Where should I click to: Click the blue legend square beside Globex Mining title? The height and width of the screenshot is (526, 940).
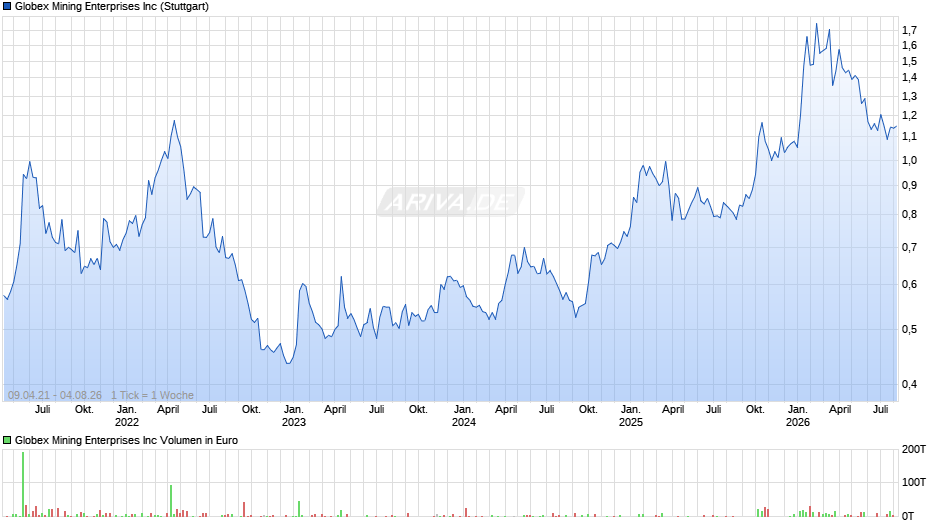[x=7, y=7]
